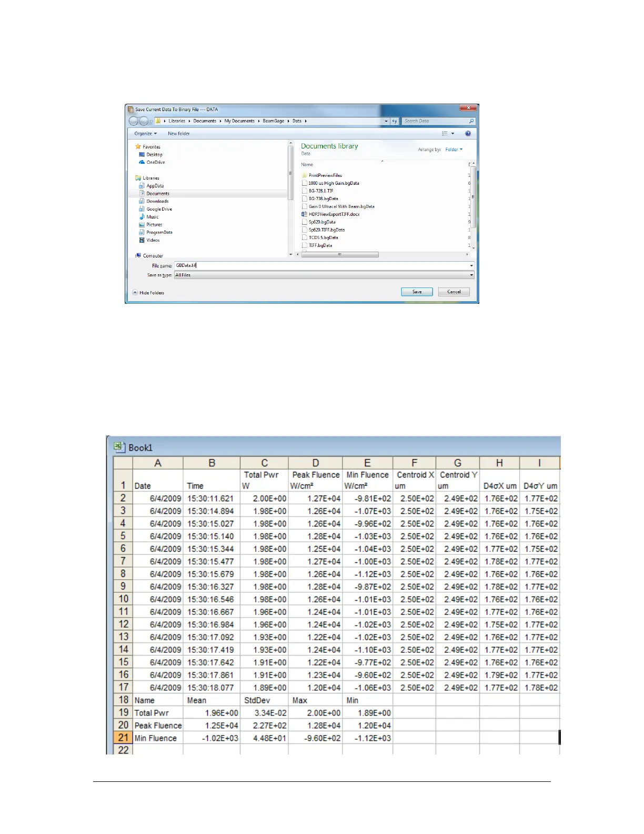Select file Sp620.bgData
The image size is (644, 834).
click(x=321, y=222)
